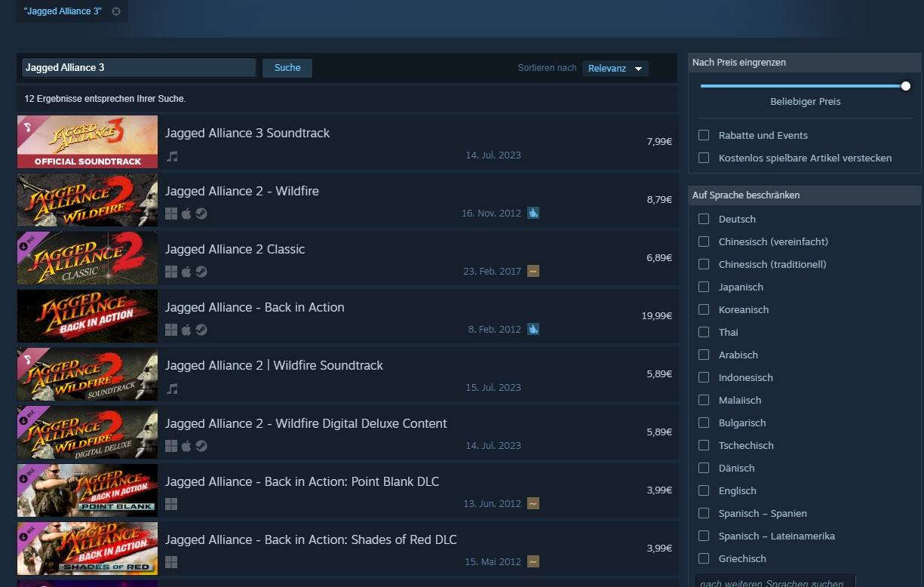This screenshot has height=587, width=924.
Task: Tick the Chinesisch (vereinfacht) checkbox
Action: point(704,241)
